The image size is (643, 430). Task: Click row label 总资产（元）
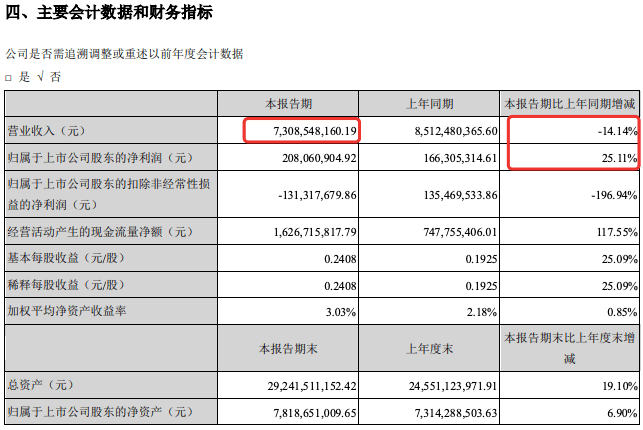(x=41, y=385)
